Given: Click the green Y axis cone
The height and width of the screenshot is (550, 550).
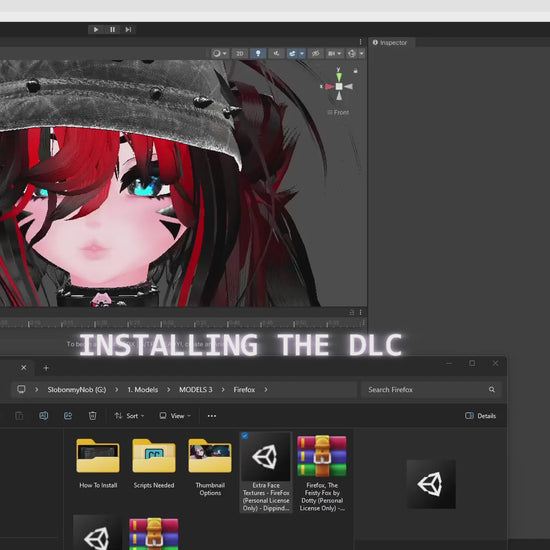Looking at the screenshot, I should 339,76.
